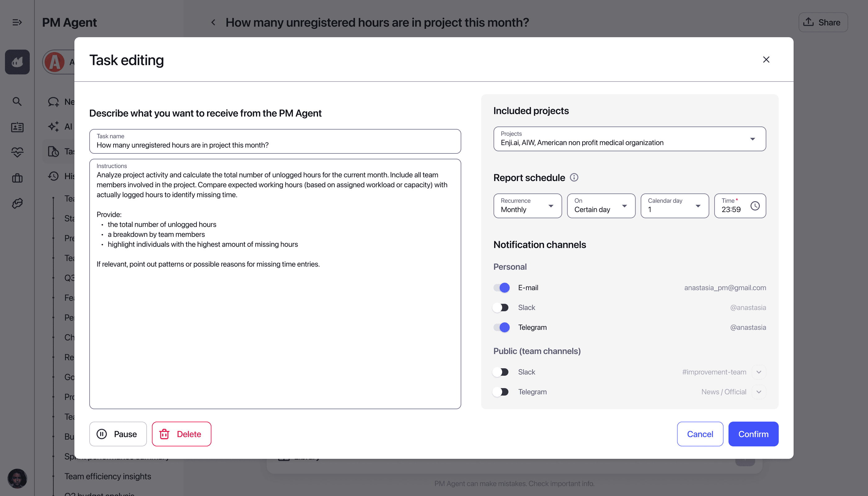Click the info icon beside Report schedule
868x496 pixels.
(574, 178)
